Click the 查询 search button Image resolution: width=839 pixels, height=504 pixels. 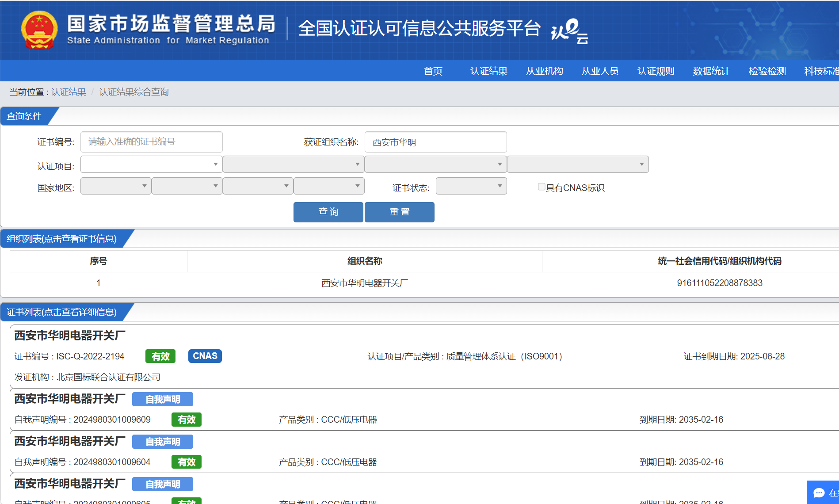point(328,212)
